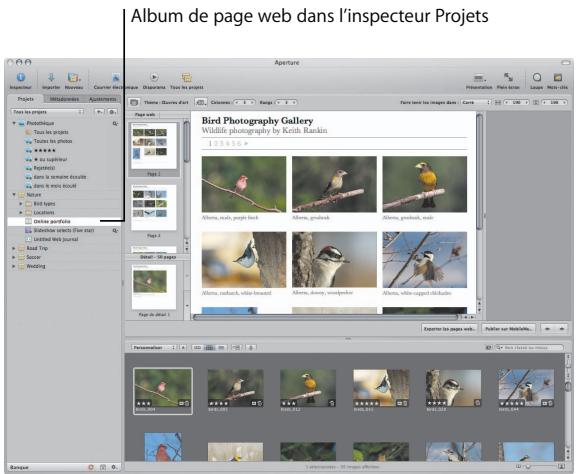Activate the Loupe tool
The width and height of the screenshot is (576, 474).
[537, 77]
